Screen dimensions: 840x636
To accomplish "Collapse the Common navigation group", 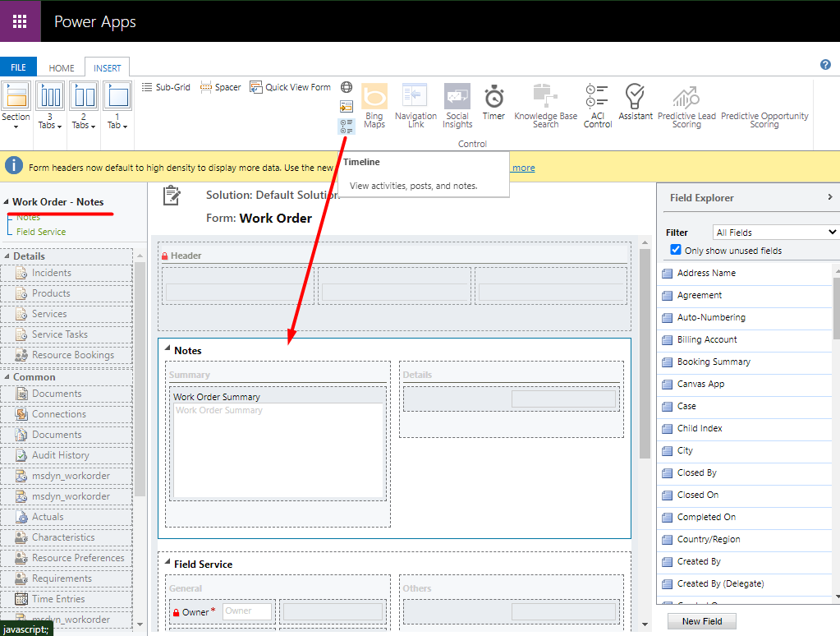I will pos(7,377).
